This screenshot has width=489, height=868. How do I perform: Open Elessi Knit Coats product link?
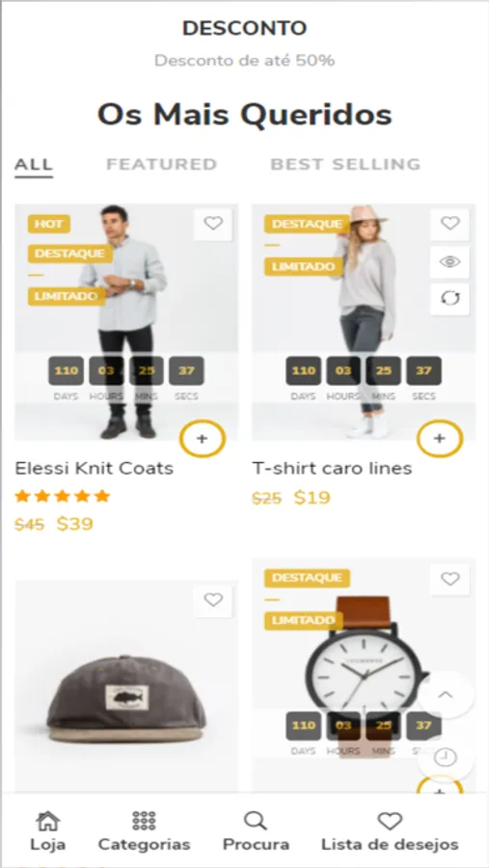[95, 469]
